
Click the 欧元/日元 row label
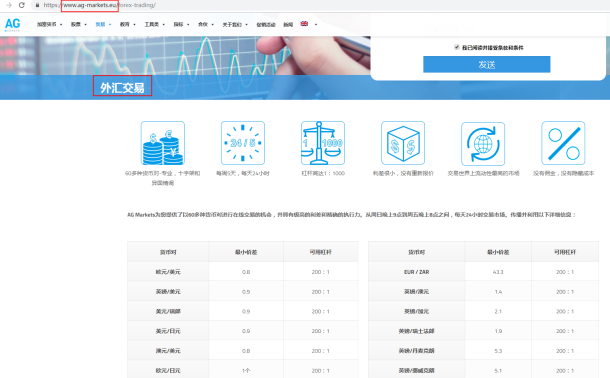coord(168,371)
